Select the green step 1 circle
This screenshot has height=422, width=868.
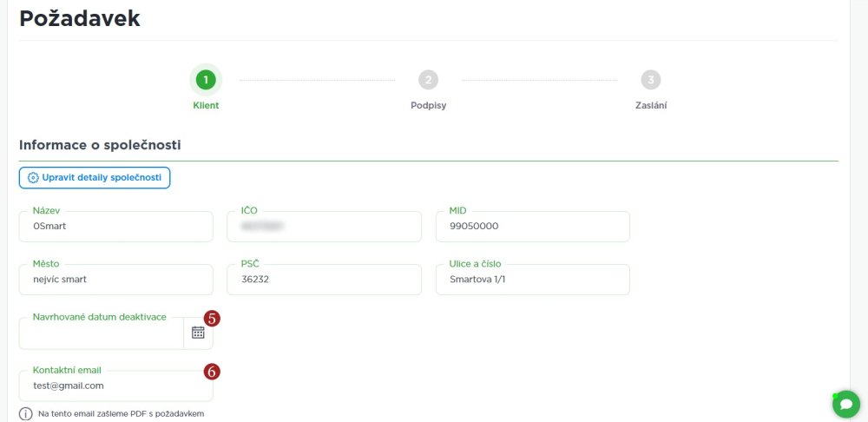tap(206, 80)
